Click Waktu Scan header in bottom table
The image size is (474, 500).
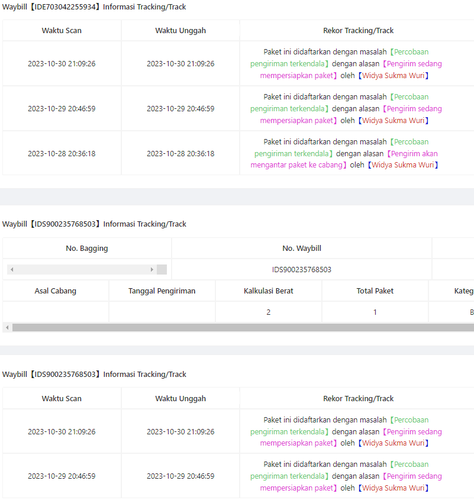62,398
